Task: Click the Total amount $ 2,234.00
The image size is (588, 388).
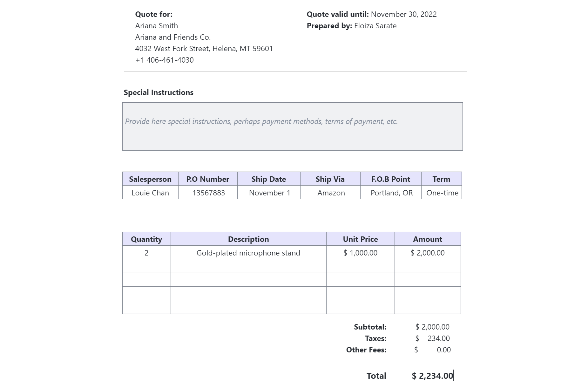Action: click(432, 376)
